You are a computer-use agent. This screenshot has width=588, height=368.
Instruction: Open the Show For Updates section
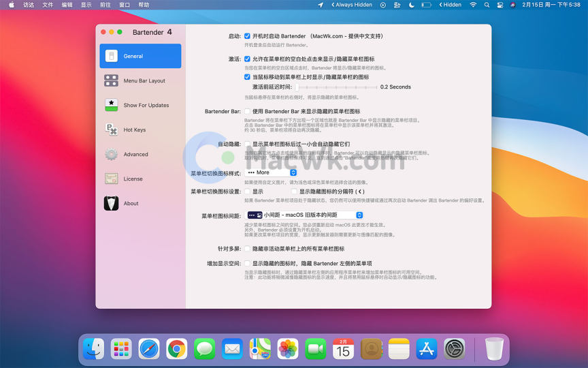(140, 105)
